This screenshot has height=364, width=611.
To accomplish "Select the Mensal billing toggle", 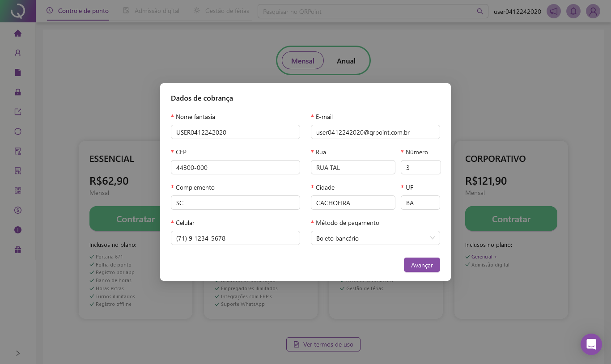I will pos(302,61).
